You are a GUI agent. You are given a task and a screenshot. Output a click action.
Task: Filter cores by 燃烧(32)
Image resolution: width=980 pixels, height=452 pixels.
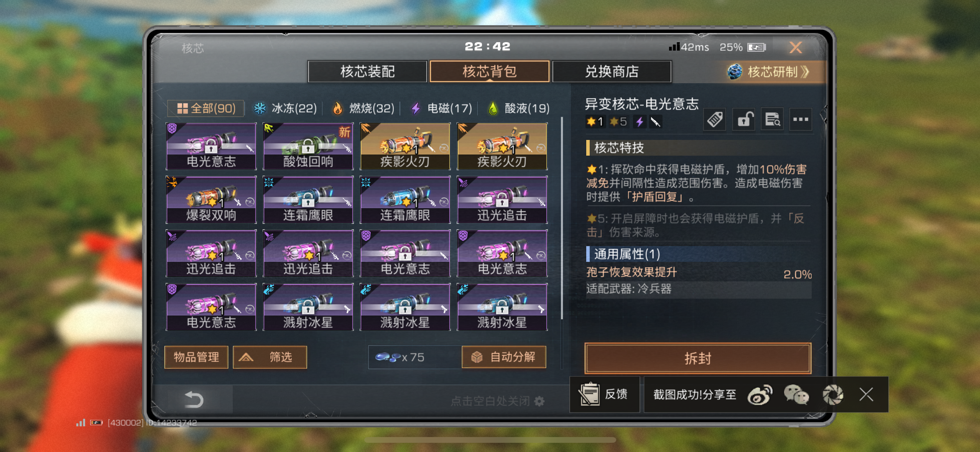[363, 108]
